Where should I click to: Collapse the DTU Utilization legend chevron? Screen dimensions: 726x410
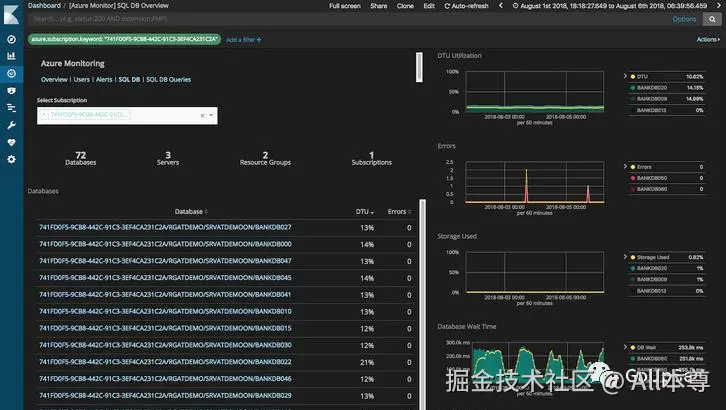coord(625,76)
